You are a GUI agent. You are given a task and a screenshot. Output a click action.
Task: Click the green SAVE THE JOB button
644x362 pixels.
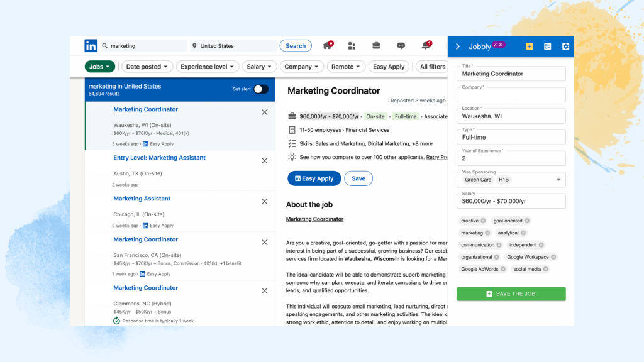tap(511, 293)
